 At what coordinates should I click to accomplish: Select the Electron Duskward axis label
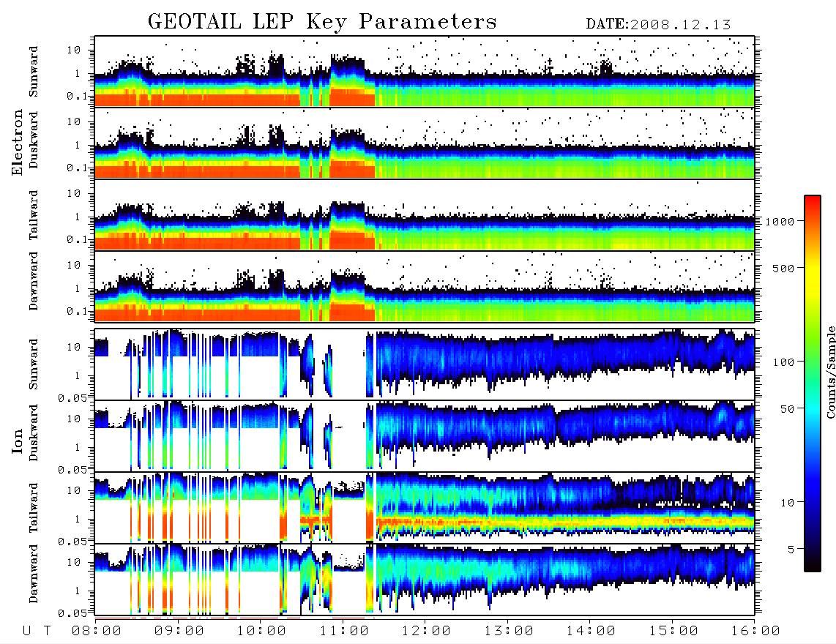click(34, 140)
